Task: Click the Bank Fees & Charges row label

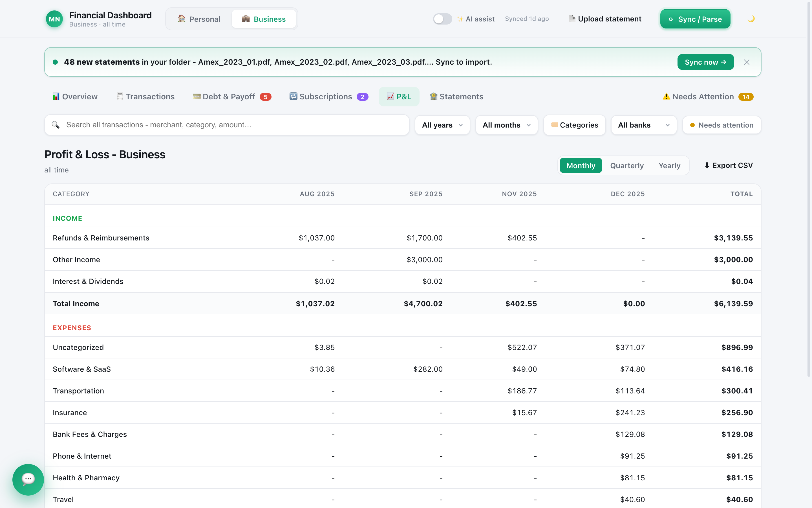Action: point(90,434)
